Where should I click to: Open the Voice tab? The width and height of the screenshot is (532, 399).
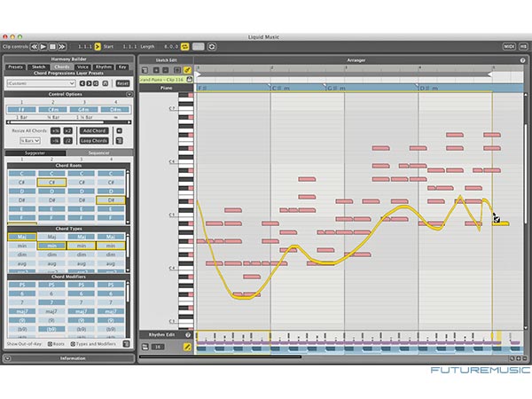(x=82, y=66)
